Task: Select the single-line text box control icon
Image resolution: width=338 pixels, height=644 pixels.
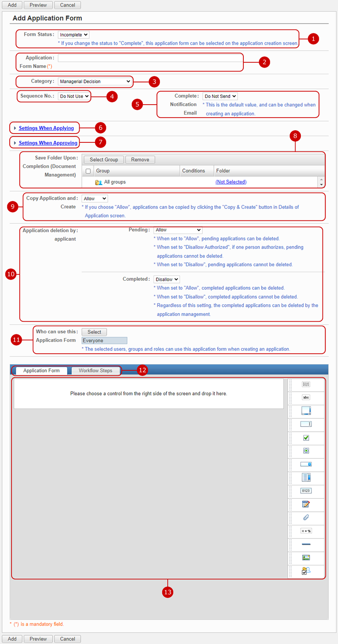Action: click(x=306, y=424)
